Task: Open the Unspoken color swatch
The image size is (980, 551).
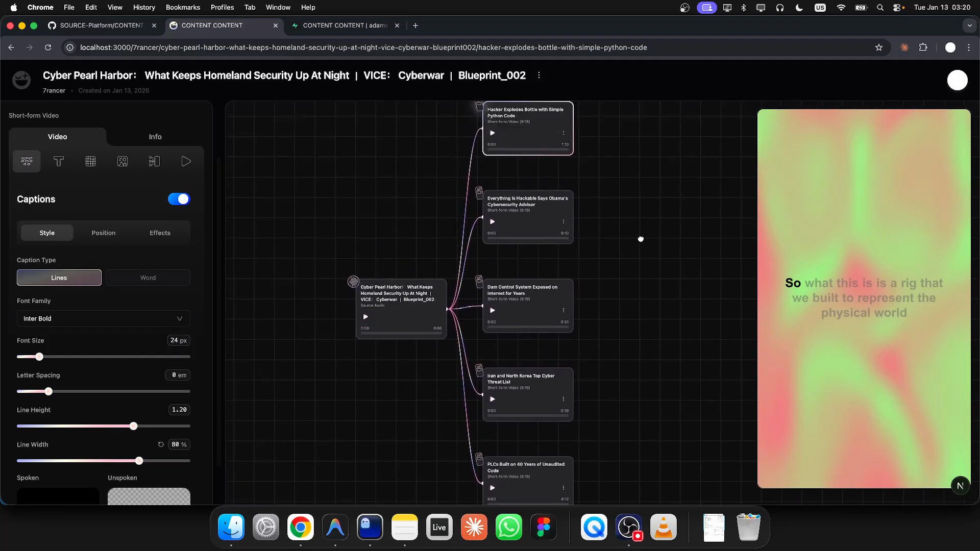Action: [x=149, y=496]
